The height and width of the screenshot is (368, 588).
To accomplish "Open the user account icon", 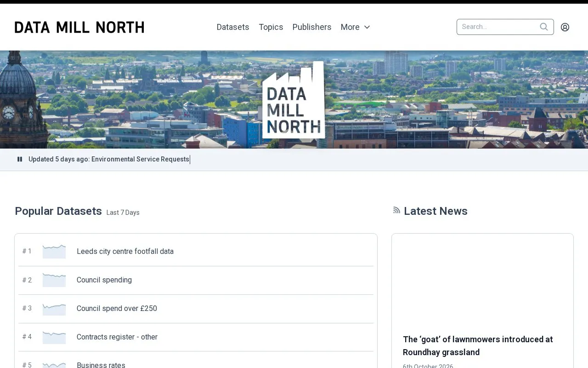I will [565, 27].
